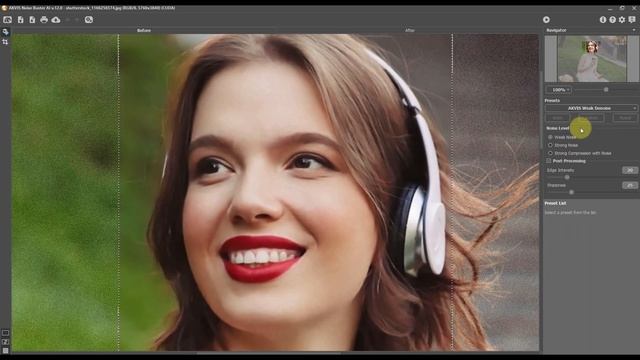Open the AKVIS Weak Denoise presets dropdown

pyautogui.click(x=591, y=108)
